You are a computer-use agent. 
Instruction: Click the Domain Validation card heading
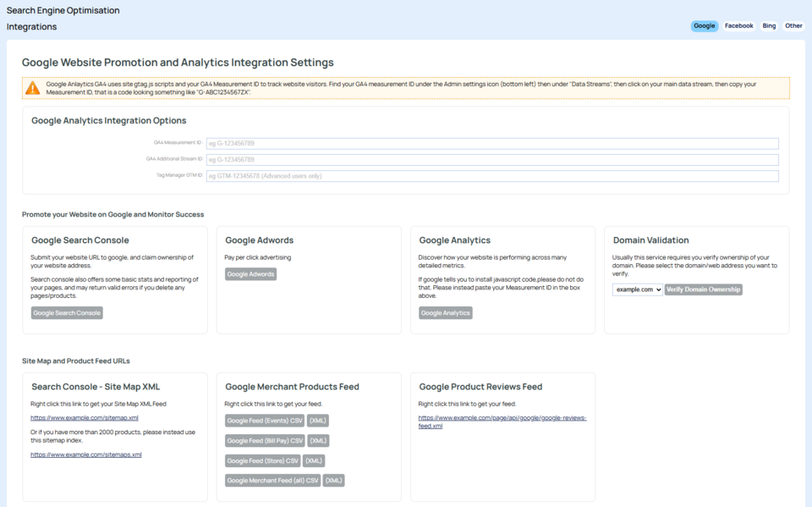pyautogui.click(x=651, y=240)
